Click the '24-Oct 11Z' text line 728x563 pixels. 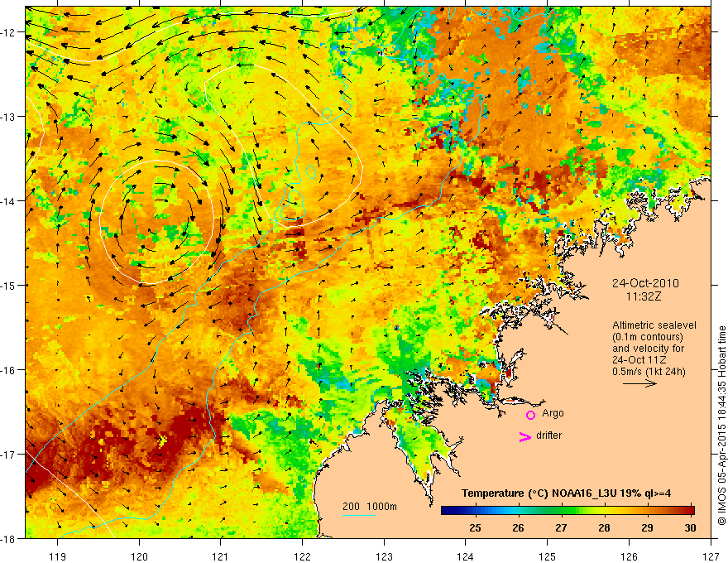click(x=639, y=360)
